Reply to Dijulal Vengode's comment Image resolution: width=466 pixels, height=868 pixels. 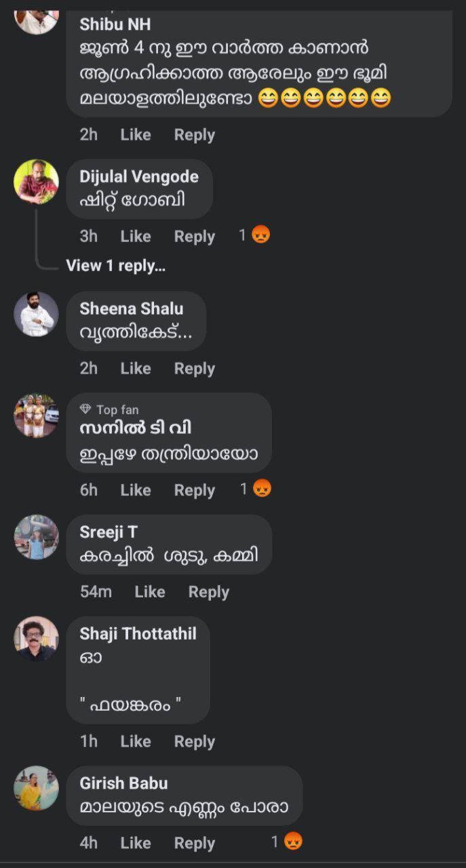195,237
